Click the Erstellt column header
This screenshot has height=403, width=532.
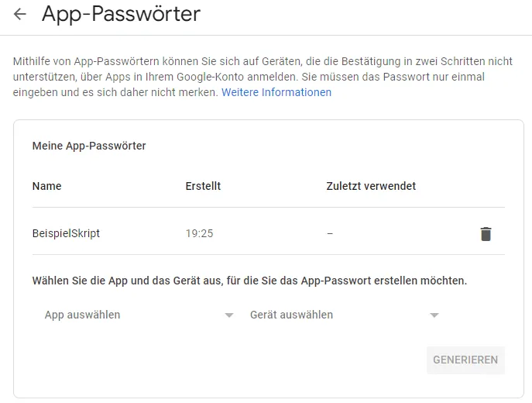[x=203, y=186]
